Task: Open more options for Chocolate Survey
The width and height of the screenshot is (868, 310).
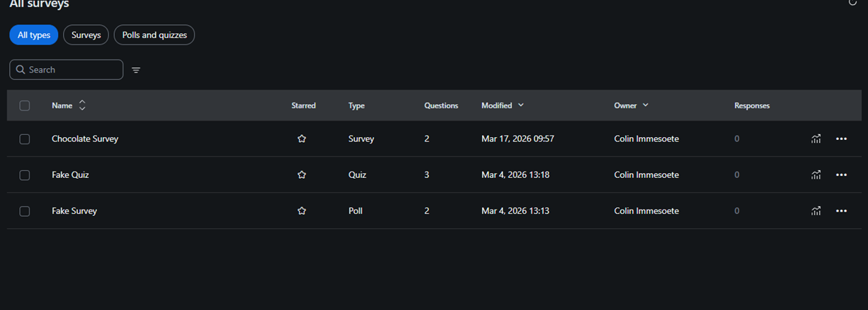Action: [x=841, y=139]
